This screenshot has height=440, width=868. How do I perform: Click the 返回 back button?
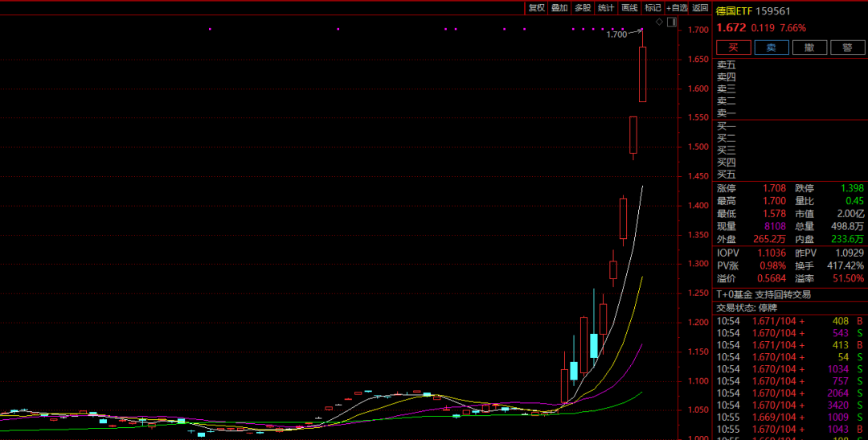[x=700, y=8]
